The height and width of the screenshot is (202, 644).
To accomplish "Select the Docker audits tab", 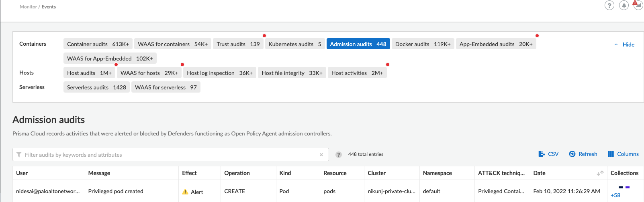I will pos(423,44).
